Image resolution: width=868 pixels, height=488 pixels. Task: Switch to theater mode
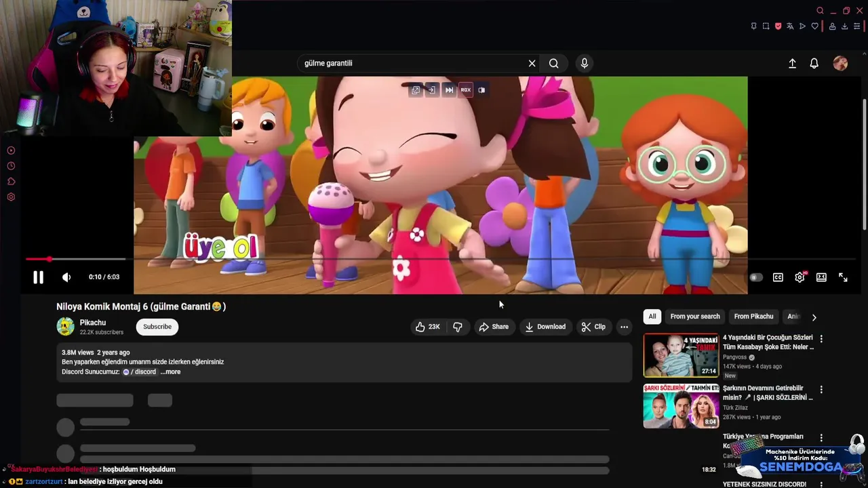click(821, 277)
